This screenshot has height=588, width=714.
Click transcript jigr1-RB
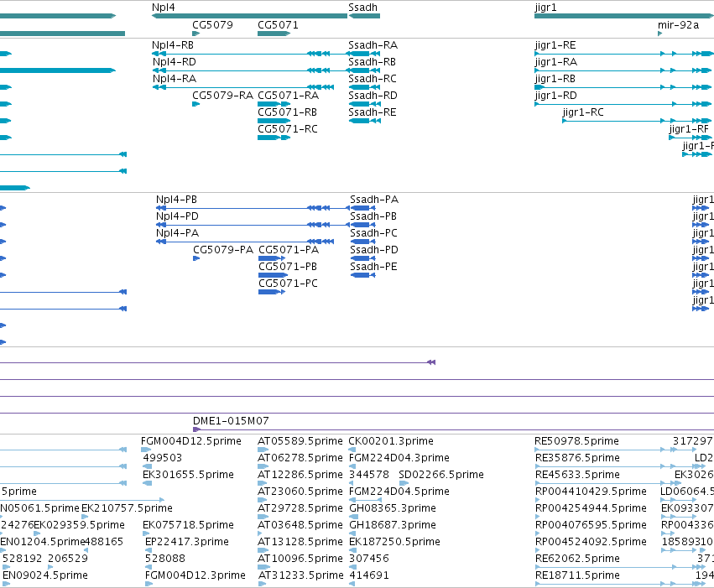click(555, 79)
